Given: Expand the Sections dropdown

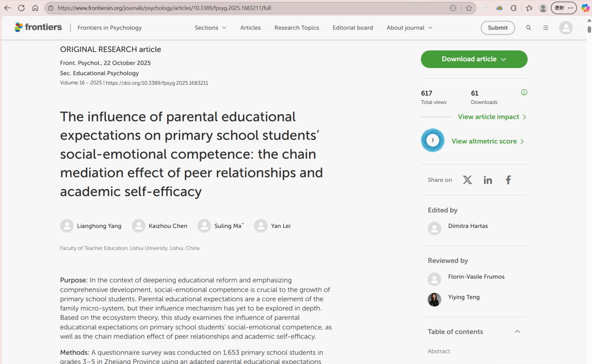Looking at the screenshot, I should (210, 28).
